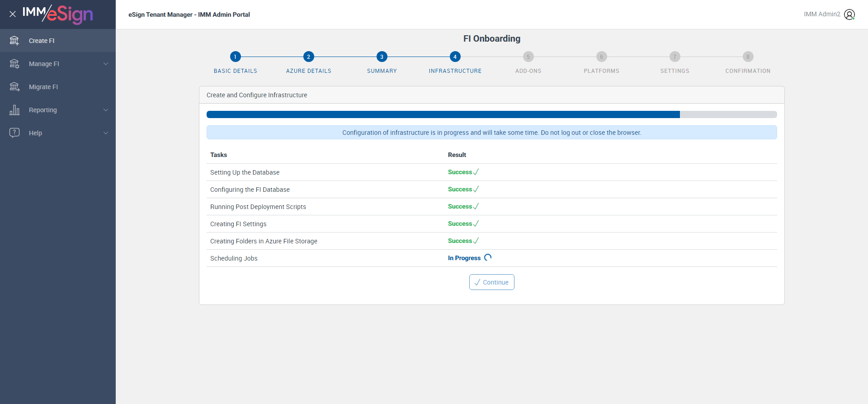The image size is (868, 404).
Task: Go to step 2 Azure Details
Action: coord(308,57)
